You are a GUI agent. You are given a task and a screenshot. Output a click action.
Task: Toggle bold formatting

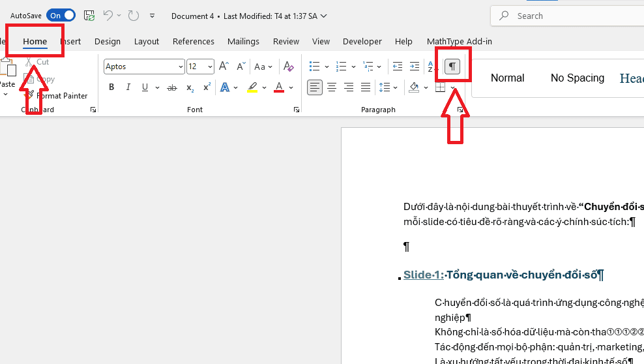click(x=111, y=87)
